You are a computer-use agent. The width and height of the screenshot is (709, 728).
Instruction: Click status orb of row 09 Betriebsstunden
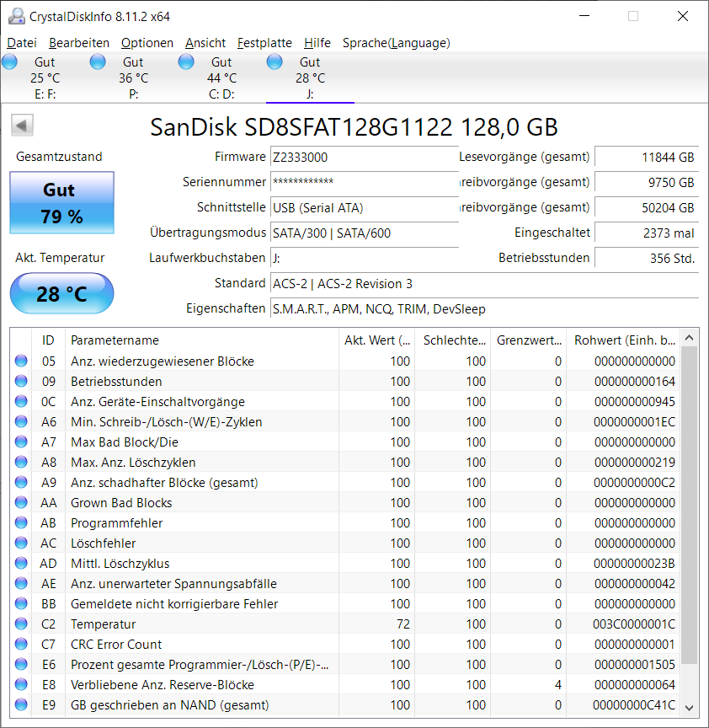pos(21,381)
